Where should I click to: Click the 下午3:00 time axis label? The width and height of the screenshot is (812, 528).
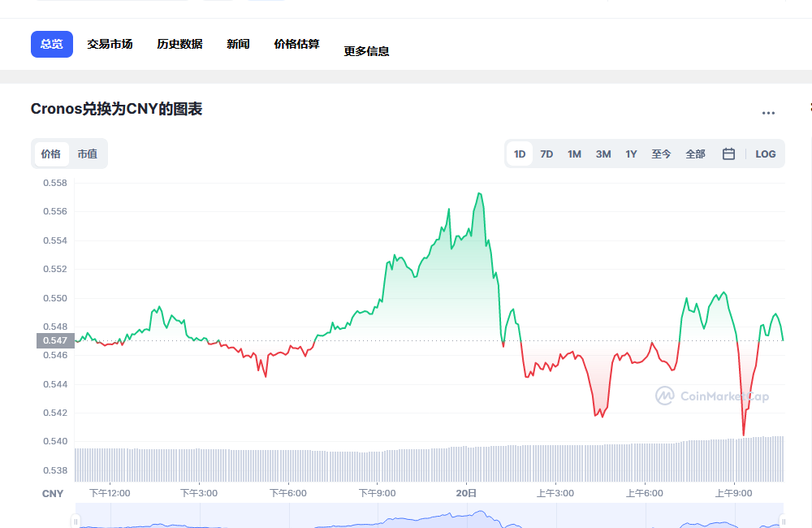tap(199, 493)
